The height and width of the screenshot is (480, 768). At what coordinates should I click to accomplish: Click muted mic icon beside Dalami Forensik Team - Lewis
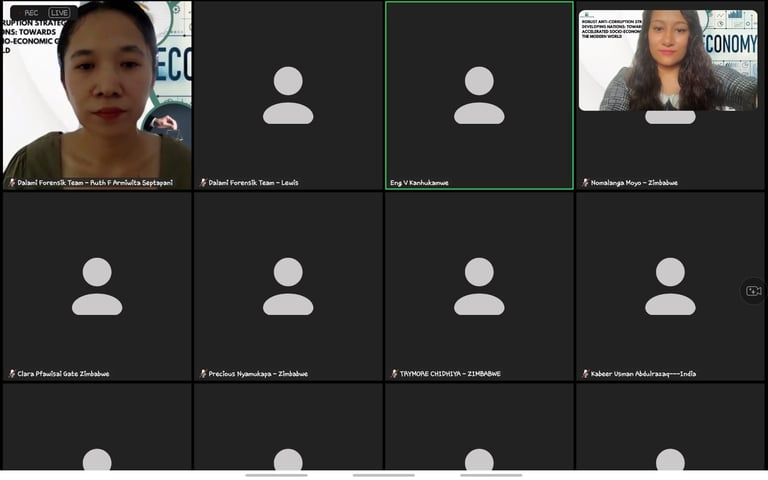[x=203, y=183]
